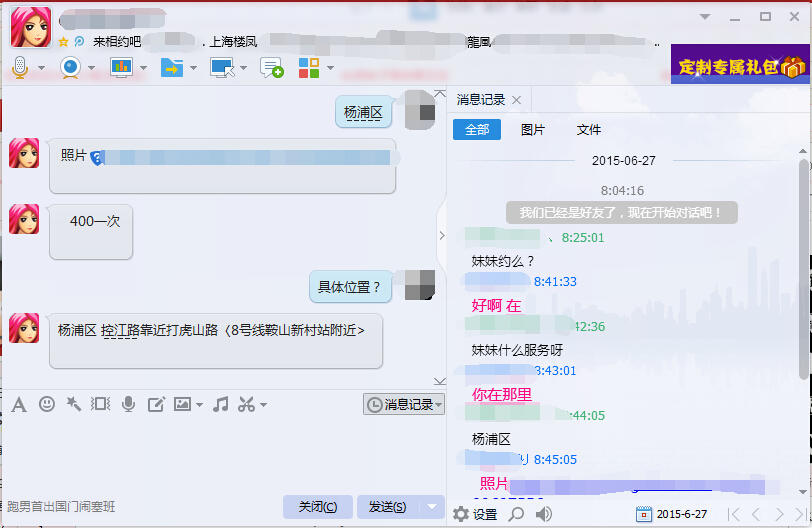812x528 pixels.
Task: Start a voice call with microphone icon
Action: click(x=19, y=67)
